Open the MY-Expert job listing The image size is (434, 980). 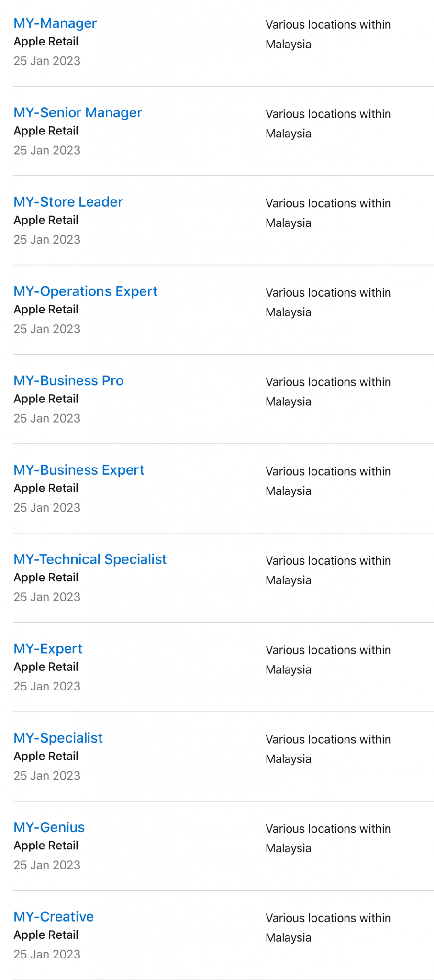[x=47, y=648]
